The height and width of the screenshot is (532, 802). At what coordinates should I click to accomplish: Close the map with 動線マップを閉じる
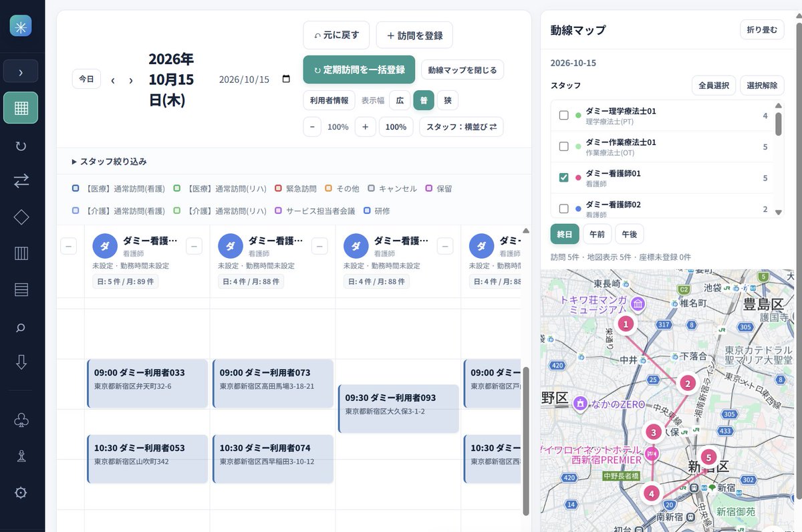462,70
